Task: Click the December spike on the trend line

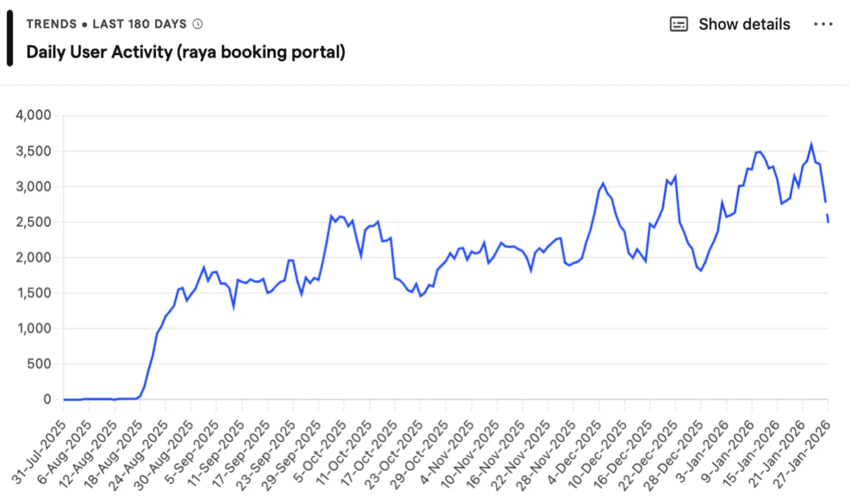Action: point(603,182)
